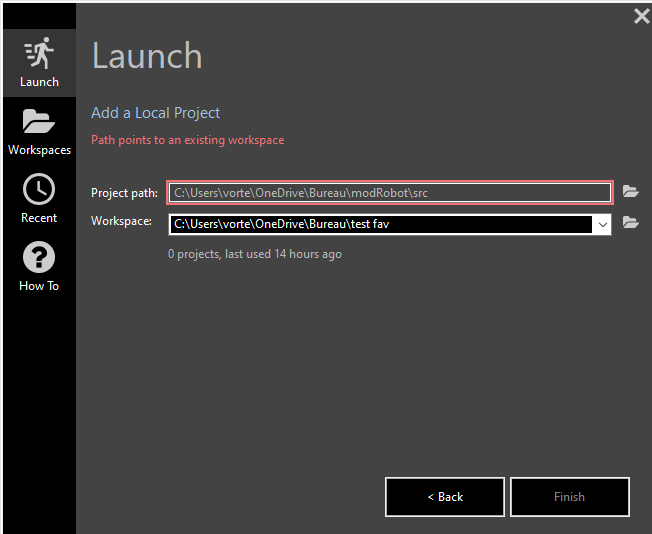Open help via the question mark icon
This screenshot has width=652, height=534.
[39, 257]
